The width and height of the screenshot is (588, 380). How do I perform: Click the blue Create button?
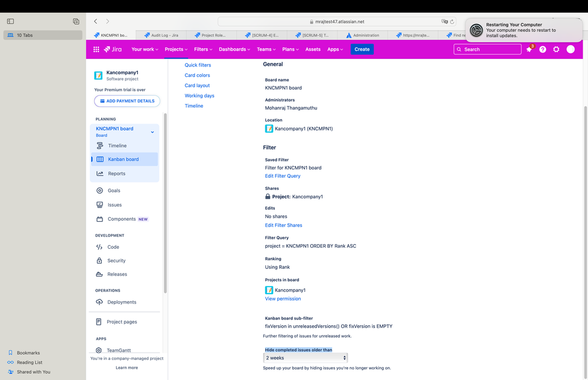click(361, 49)
